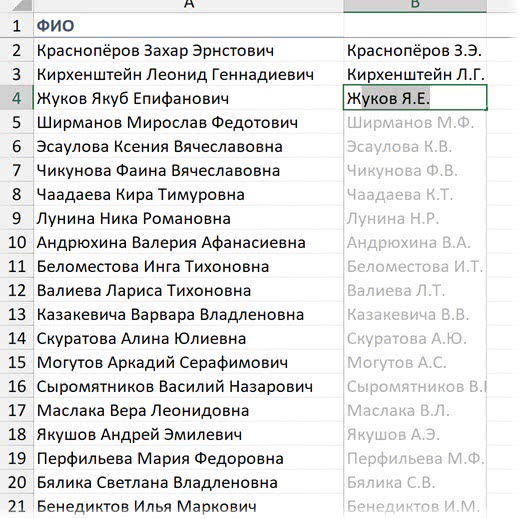Click flash fill suggestion Ширманов М.Ф.

415,122
